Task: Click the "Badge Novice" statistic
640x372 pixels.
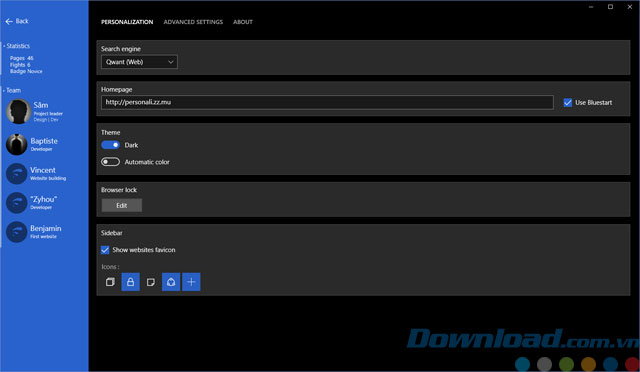Action: point(26,71)
